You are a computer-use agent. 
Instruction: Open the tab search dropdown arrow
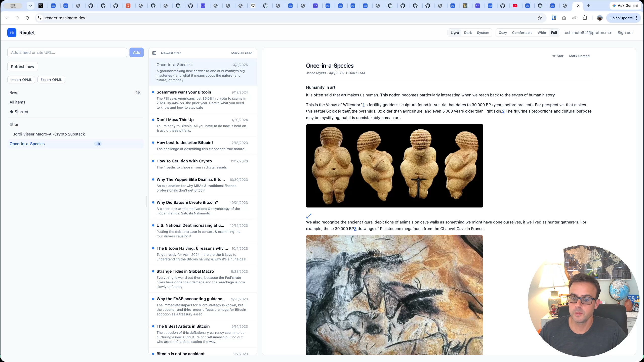click(x=30, y=6)
